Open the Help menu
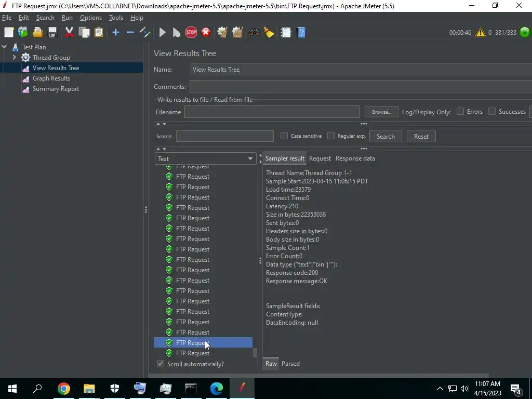The width and height of the screenshot is (532, 399). coord(137,18)
